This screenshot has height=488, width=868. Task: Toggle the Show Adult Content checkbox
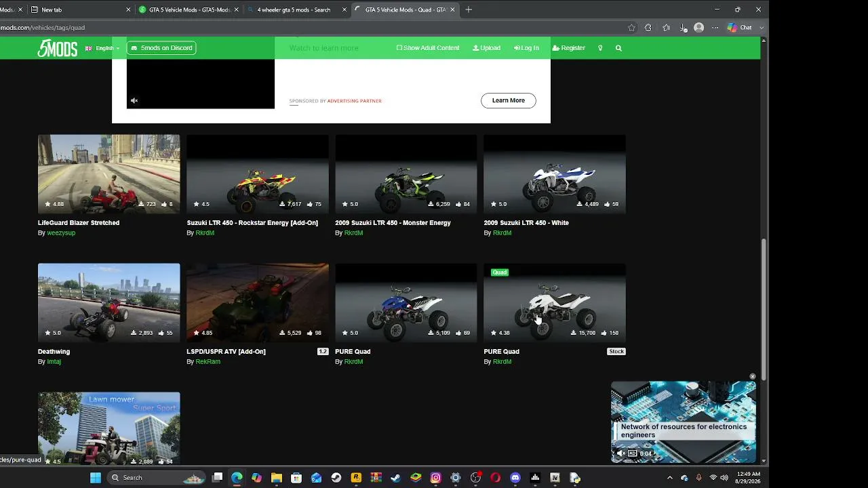[x=399, y=48]
